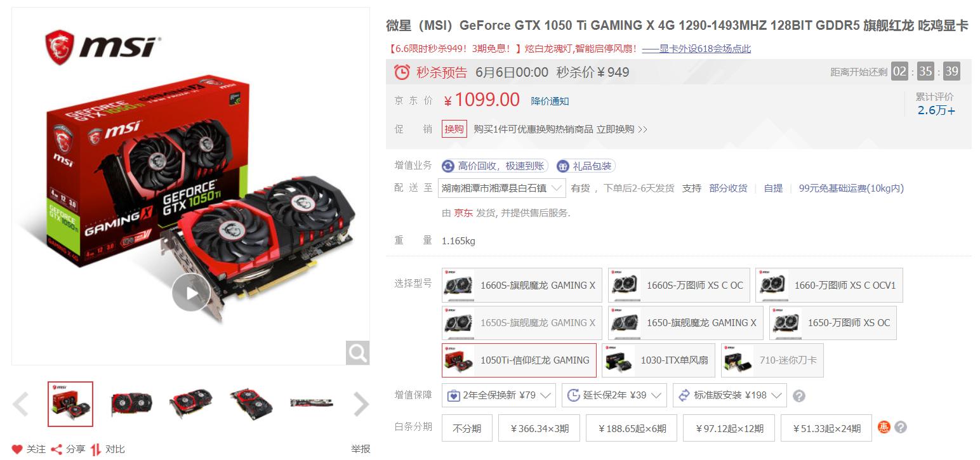The width and height of the screenshot is (980, 460).
Task: Click the orange 惠 badge icon
Action: pos(884,427)
